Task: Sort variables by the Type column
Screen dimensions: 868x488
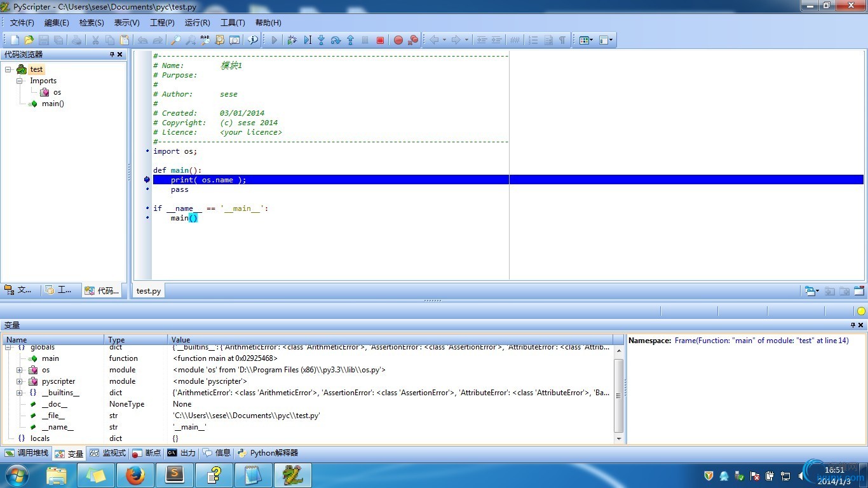Action: (136, 340)
